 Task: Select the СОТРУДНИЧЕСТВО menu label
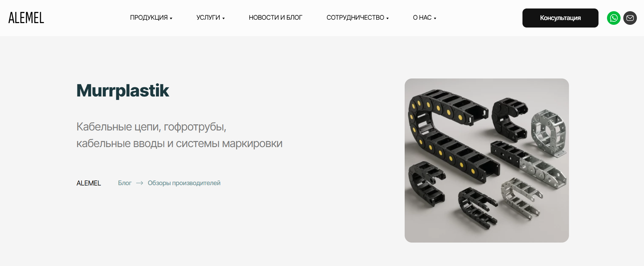coord(355,18)
